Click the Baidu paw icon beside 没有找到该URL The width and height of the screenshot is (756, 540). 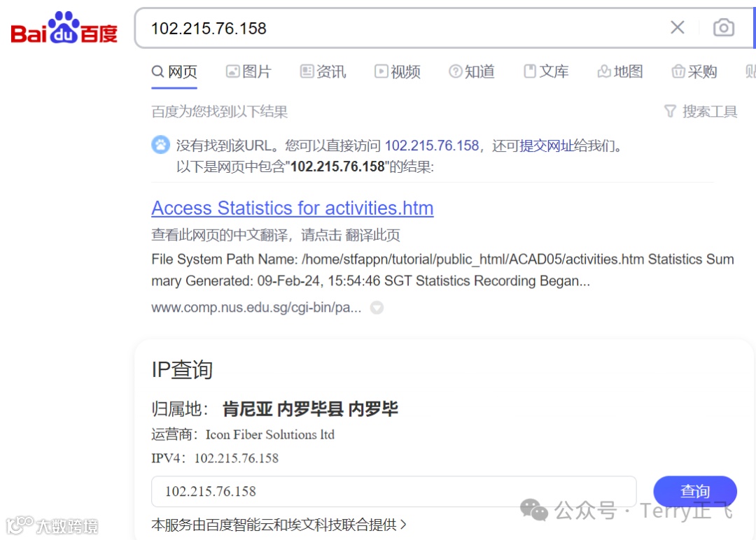(x=160, y=145)
